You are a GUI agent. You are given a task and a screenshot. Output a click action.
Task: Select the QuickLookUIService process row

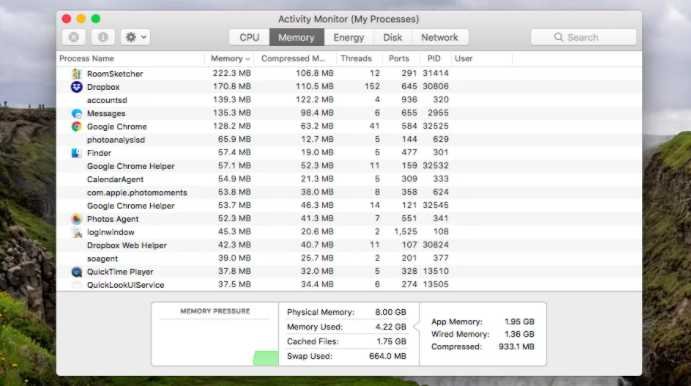[349, 285]
